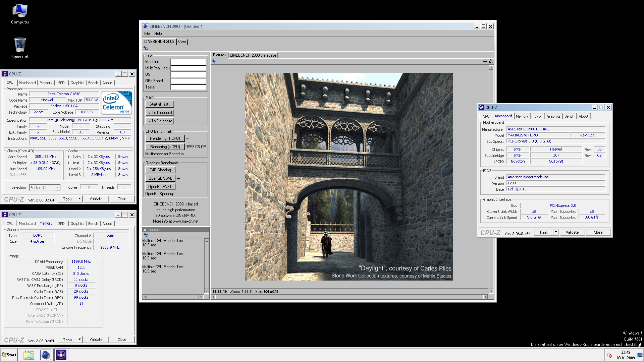Click the Core Speed 3051.92 MHz value

tap(46, 157)
